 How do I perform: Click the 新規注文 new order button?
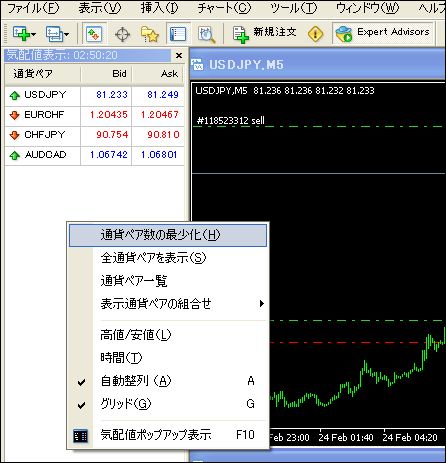[264, 34]
